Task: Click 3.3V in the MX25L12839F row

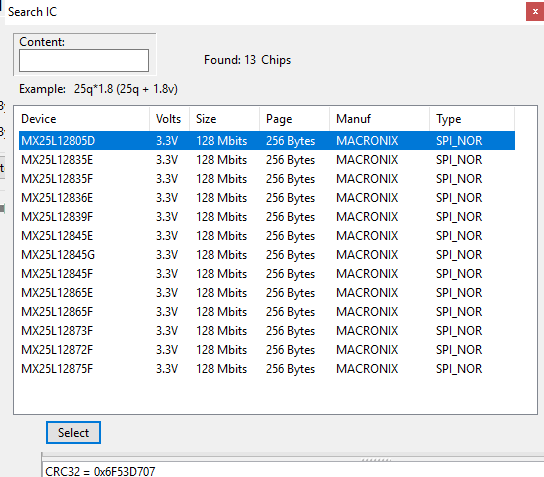Action: 167,217
